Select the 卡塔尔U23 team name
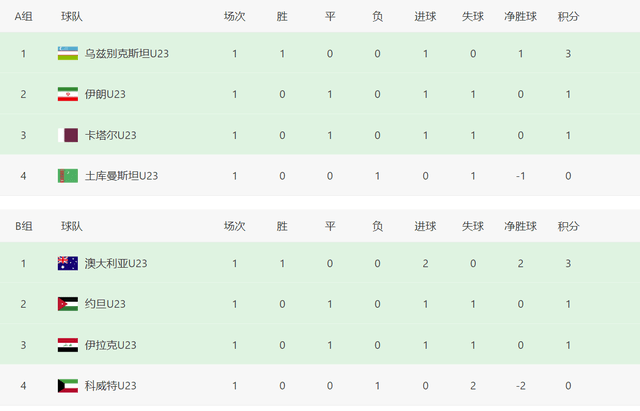The width and height of the screenshot is (640, 411). 110,135
